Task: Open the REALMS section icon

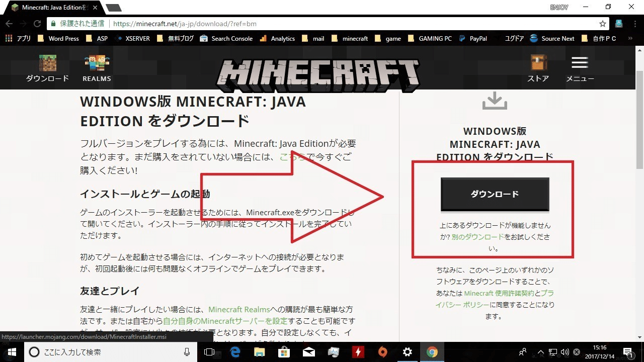Action: click(97, 63)
